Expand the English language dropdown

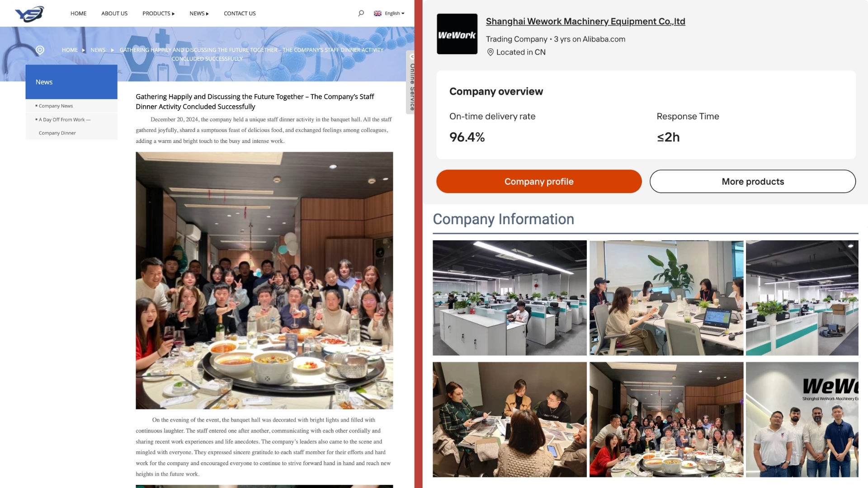pos(395,13)
